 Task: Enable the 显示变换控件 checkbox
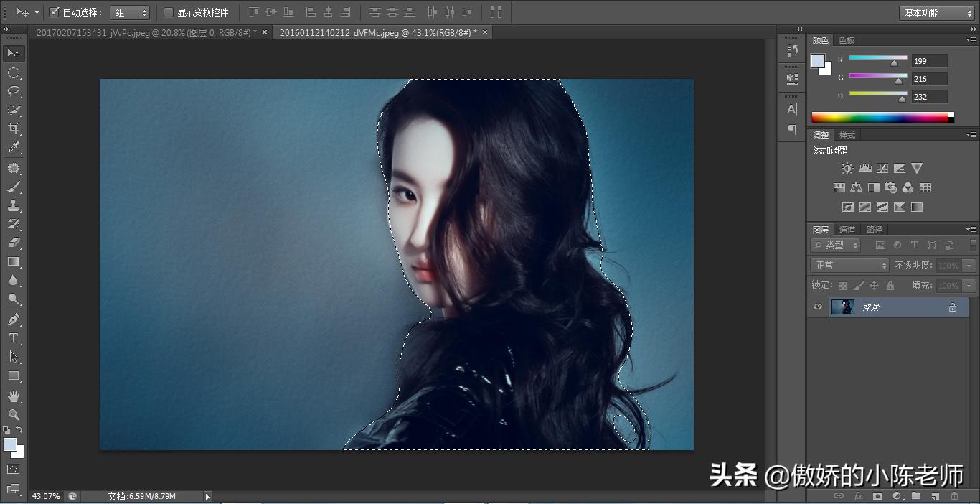coord(169,12)
